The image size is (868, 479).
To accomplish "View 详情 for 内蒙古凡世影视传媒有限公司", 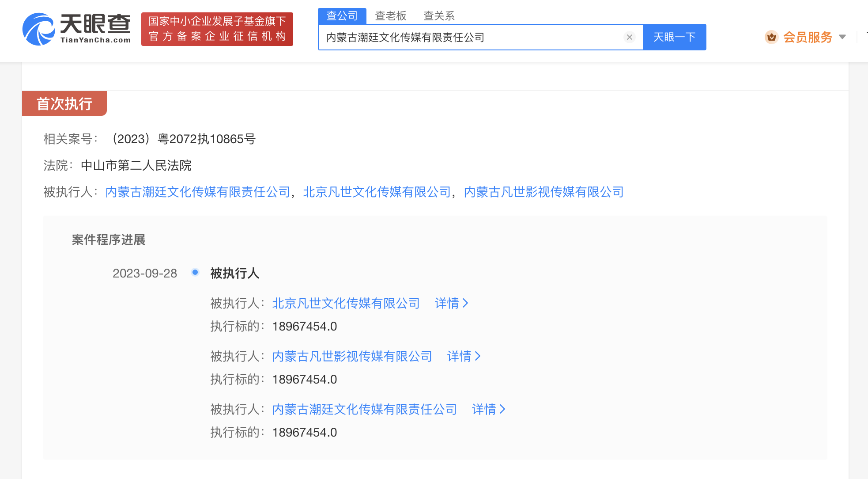I will pyautogui.click(x=464, y=356).
